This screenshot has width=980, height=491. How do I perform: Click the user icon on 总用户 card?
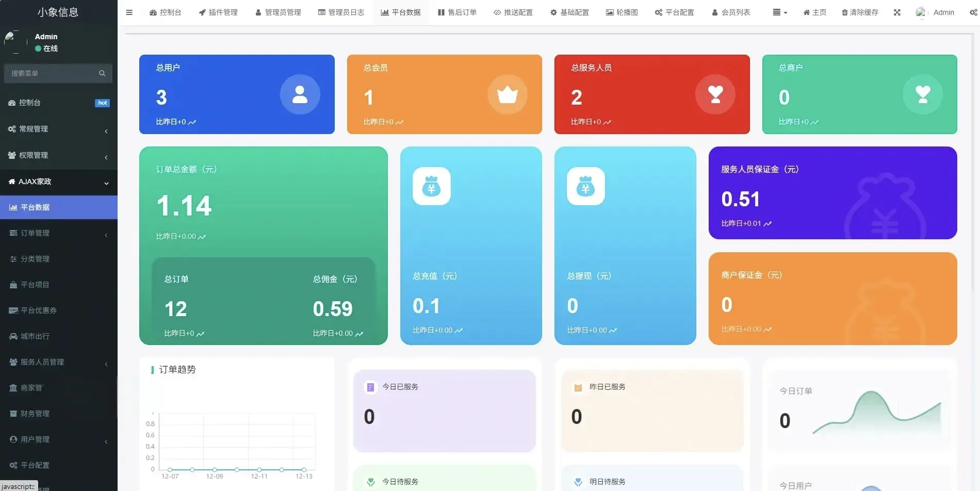[300, 94]
